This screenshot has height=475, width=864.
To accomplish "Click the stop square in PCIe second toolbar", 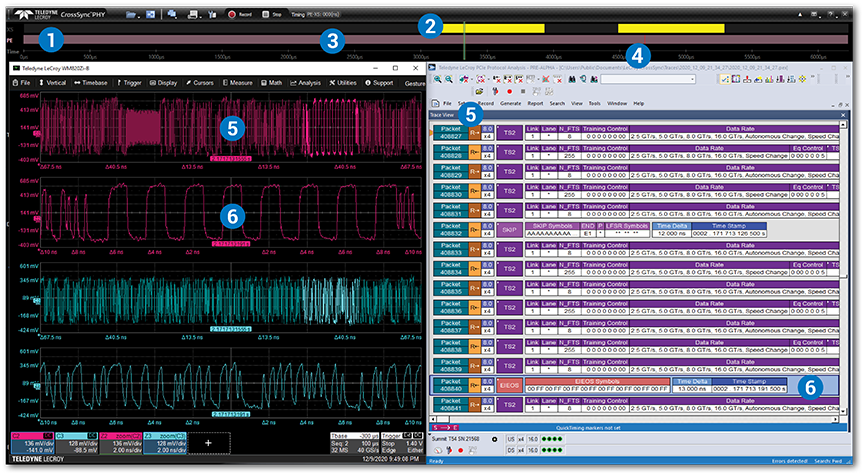I will pyautogui.click(x=523, y=91).
